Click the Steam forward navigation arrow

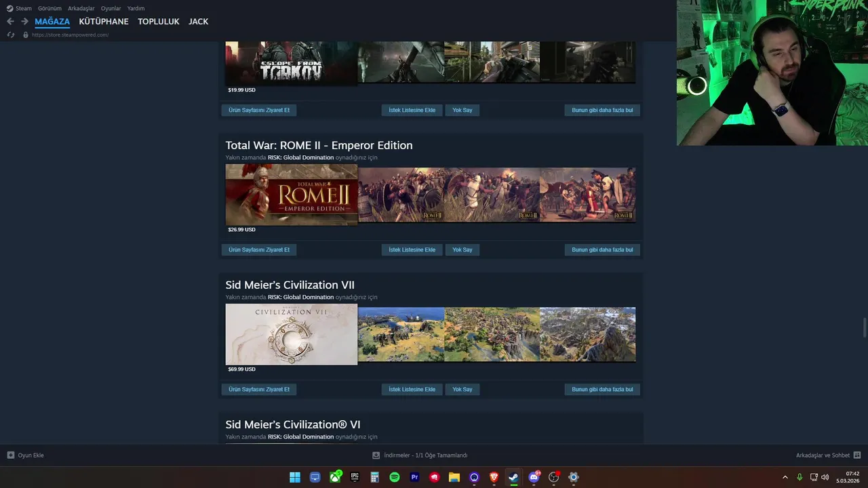click(x=24, y=22)
